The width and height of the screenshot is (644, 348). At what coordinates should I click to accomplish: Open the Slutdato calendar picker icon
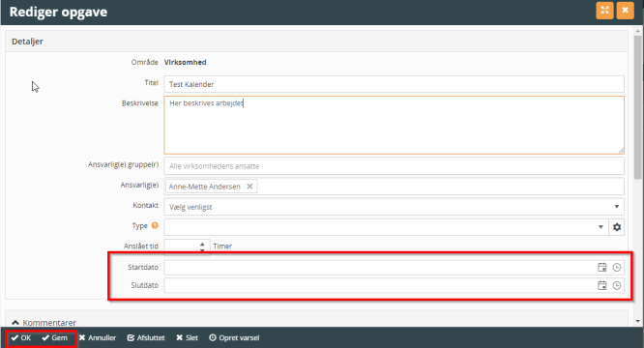[x=601, y=285]
